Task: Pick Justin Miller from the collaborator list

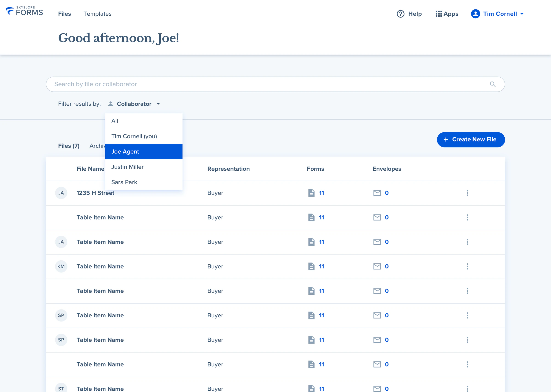Action: point(144,167)
